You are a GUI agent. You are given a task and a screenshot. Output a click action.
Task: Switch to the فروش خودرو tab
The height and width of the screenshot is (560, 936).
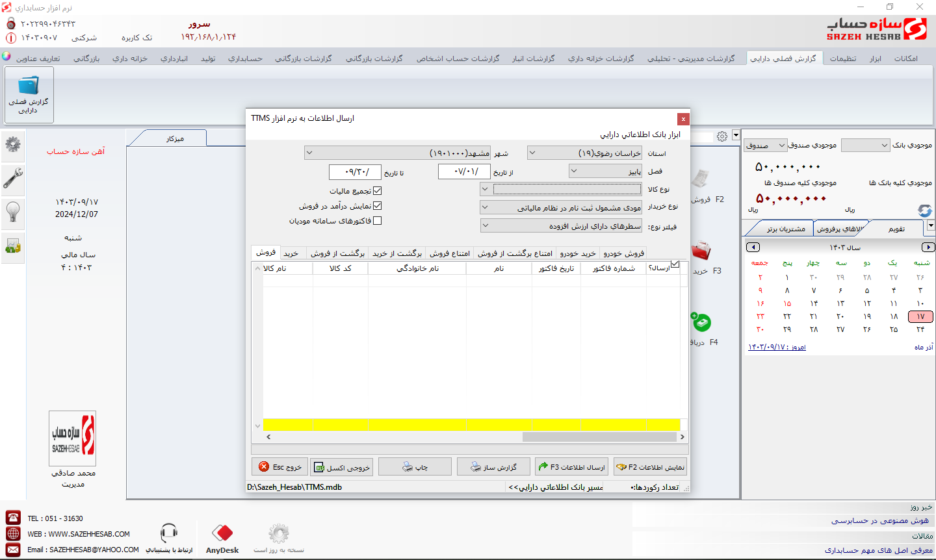click(624, 253)
